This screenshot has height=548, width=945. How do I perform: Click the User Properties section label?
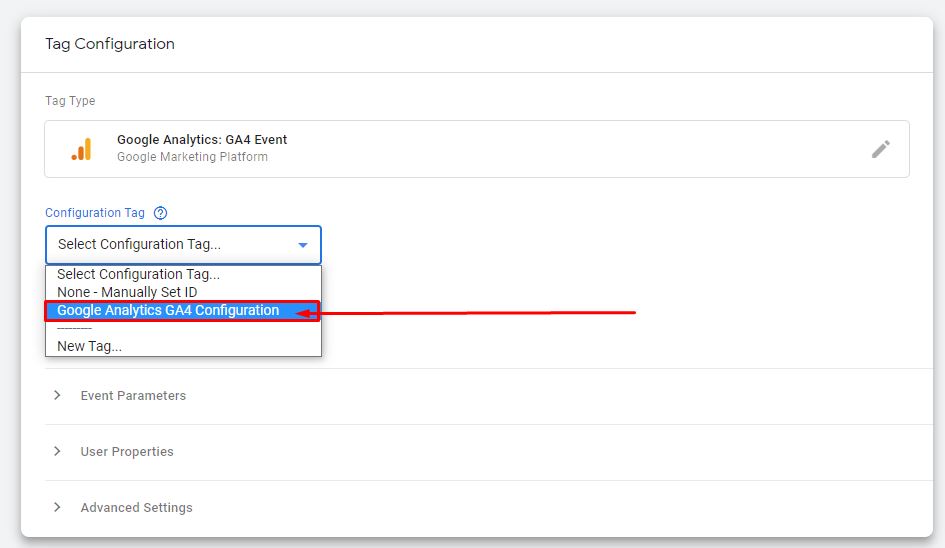127,452
